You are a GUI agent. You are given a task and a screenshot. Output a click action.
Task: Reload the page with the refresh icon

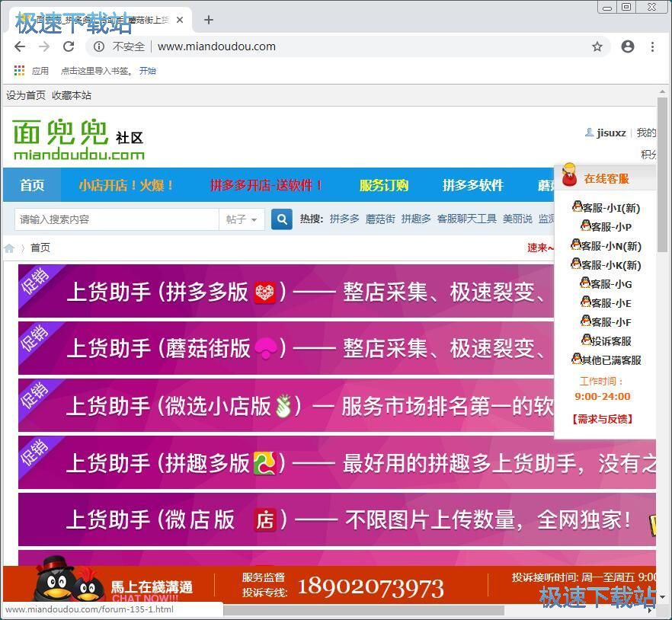[69, 46]
